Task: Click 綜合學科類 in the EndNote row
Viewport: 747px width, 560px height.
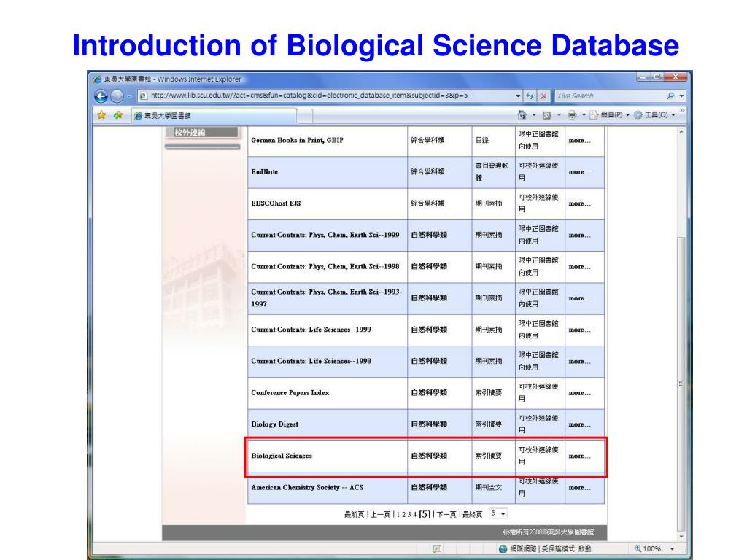Action: pos(427,172)
